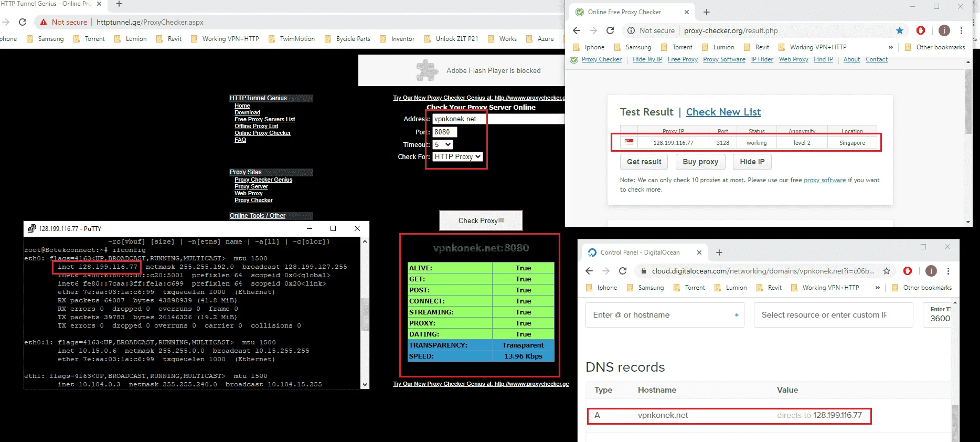Open the Proxy Checker Genius sidebar link

point(263,180)
